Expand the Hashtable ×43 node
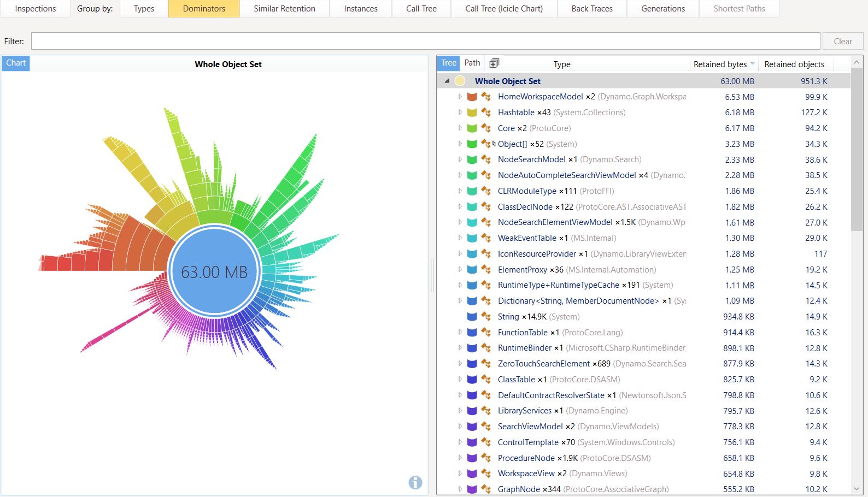Image resolution: width=868 pixels, height=497 pixels. pos(460,113)
